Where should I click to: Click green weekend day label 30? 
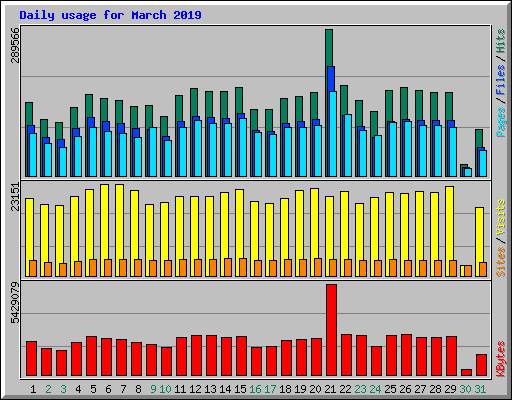[465, 389]
